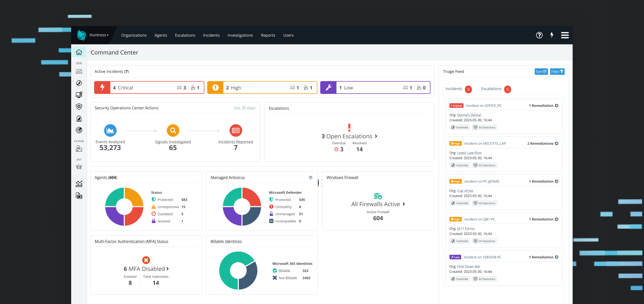Open the hamburger menu at top right

(x=565, y=35)
